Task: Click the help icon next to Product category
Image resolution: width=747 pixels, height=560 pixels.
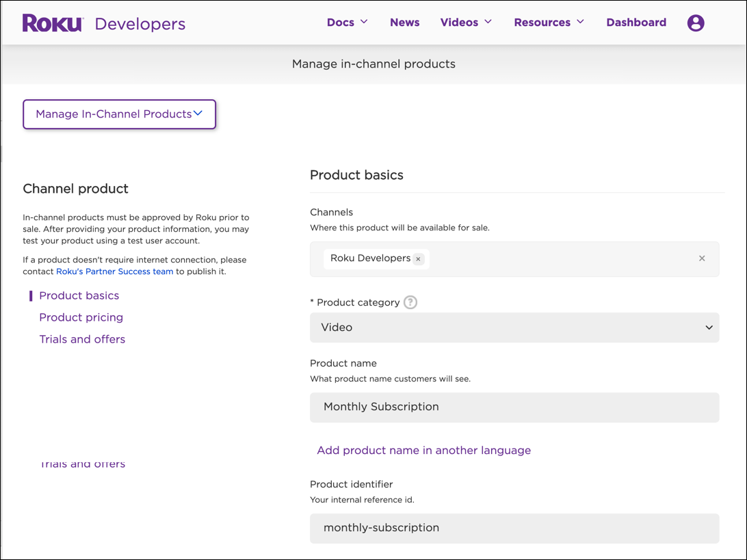Action: pos(410,302)
